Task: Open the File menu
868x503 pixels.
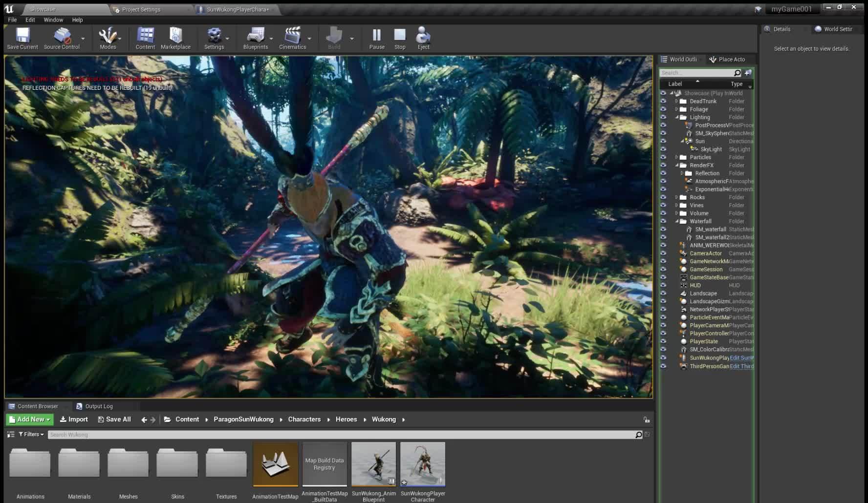Action: pyautogui.click(x=12, y=20)
